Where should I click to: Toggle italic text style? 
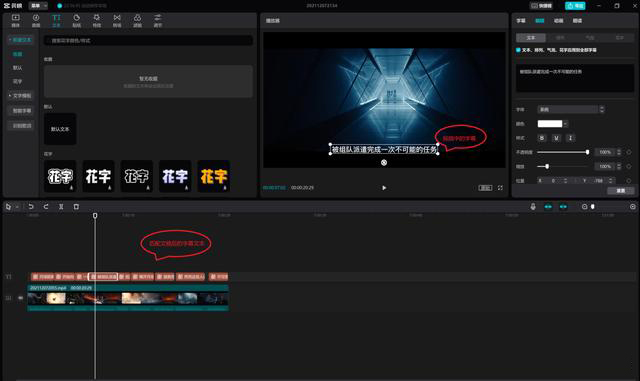570,138
